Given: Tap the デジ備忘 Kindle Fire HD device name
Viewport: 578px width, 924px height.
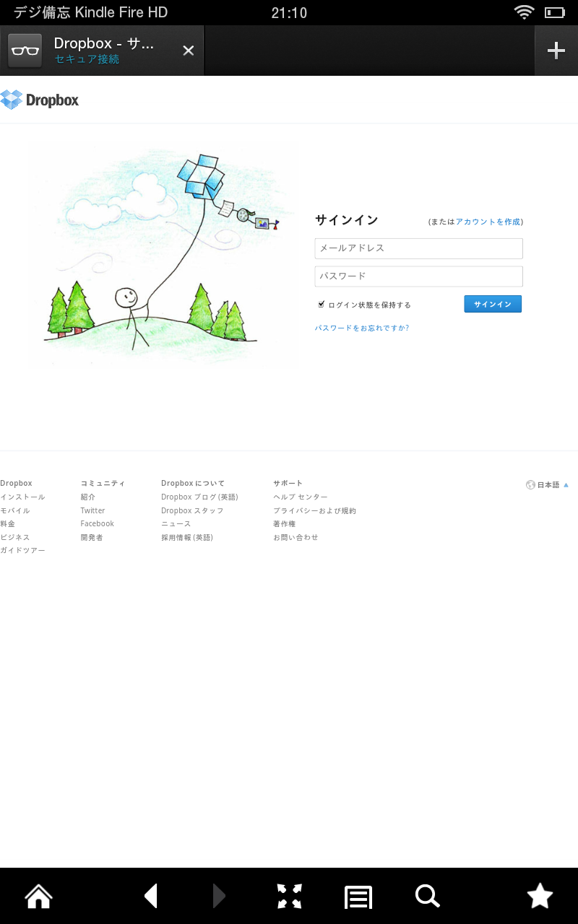Looking at the screenshot, I should click(90, 12).
